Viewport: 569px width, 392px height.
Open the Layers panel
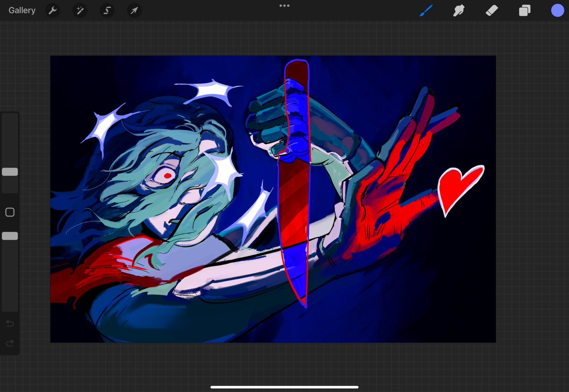524,10
